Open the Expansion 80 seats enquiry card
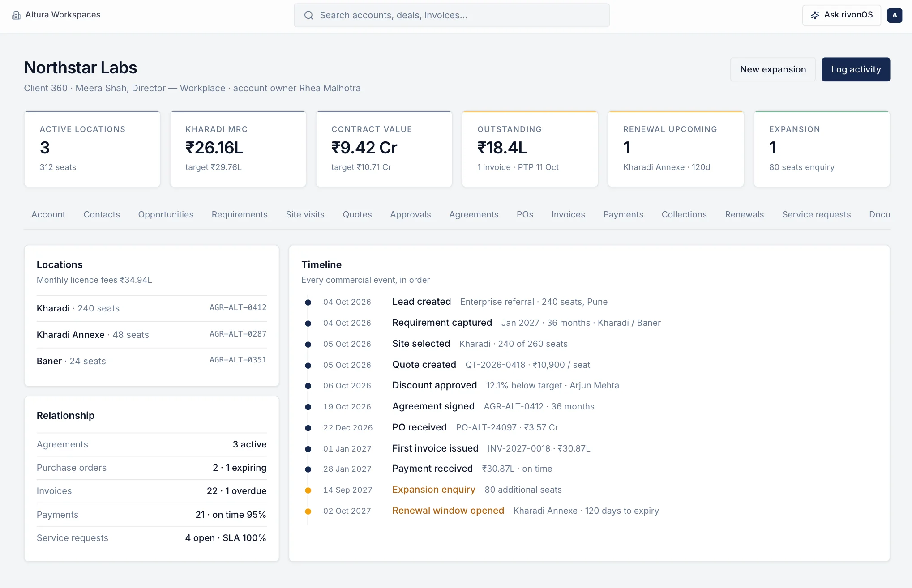The image size is (912, 588). point(822,149)
